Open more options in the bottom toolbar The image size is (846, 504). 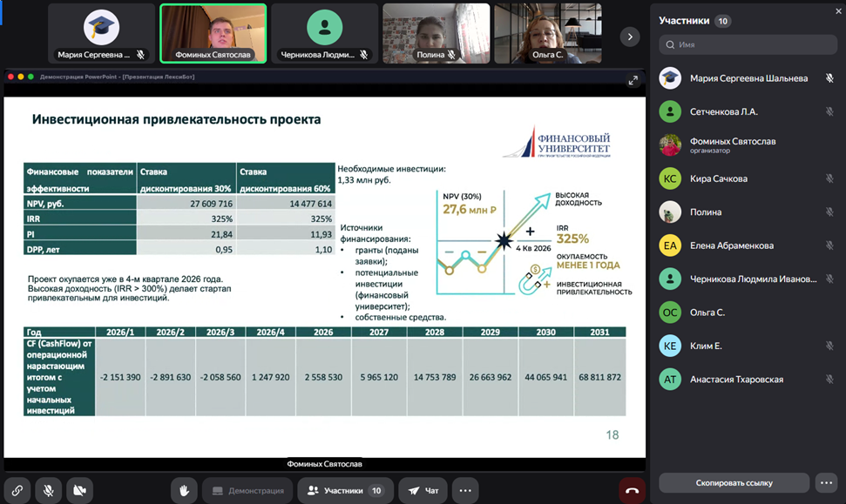(465, 490)
